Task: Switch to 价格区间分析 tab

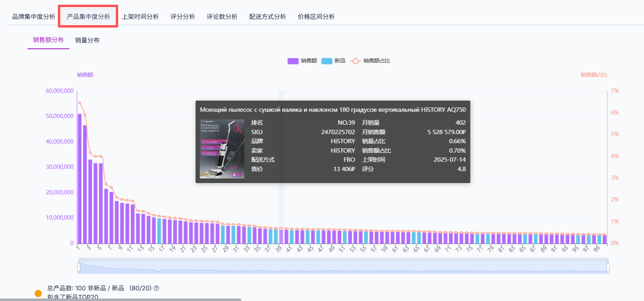Action: pyautogui.click(x=316, y=17)
